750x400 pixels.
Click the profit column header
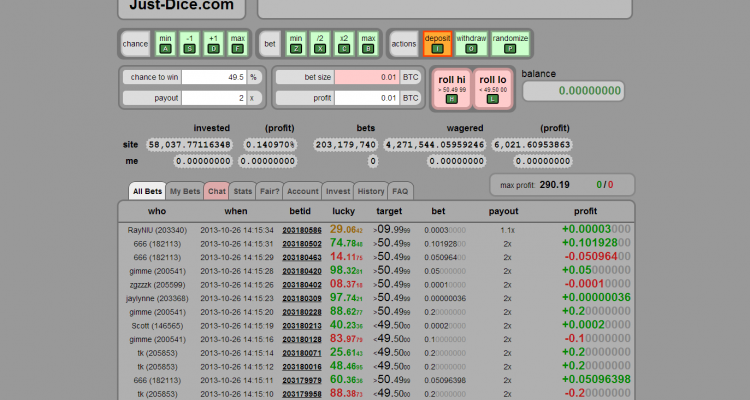click(585, 211)
